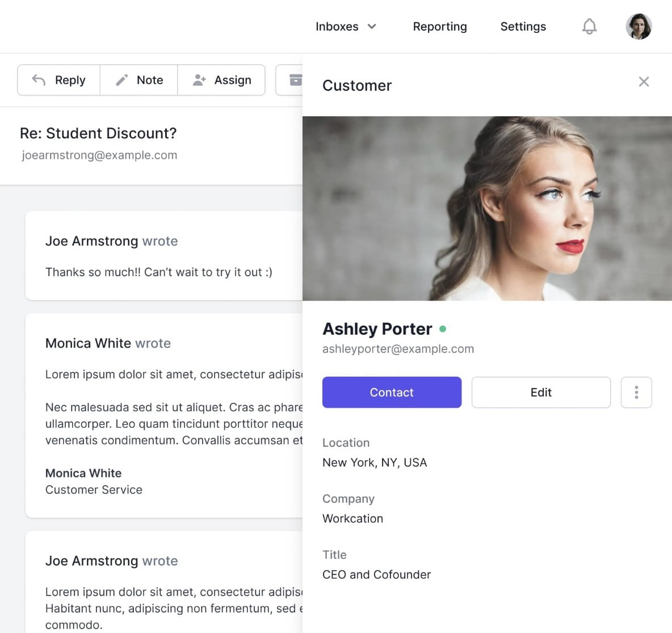Viewport: 672px width, 633px height.
Task: Open the user profile avatar
Action: pyautogui.click(x=639, y=27)
